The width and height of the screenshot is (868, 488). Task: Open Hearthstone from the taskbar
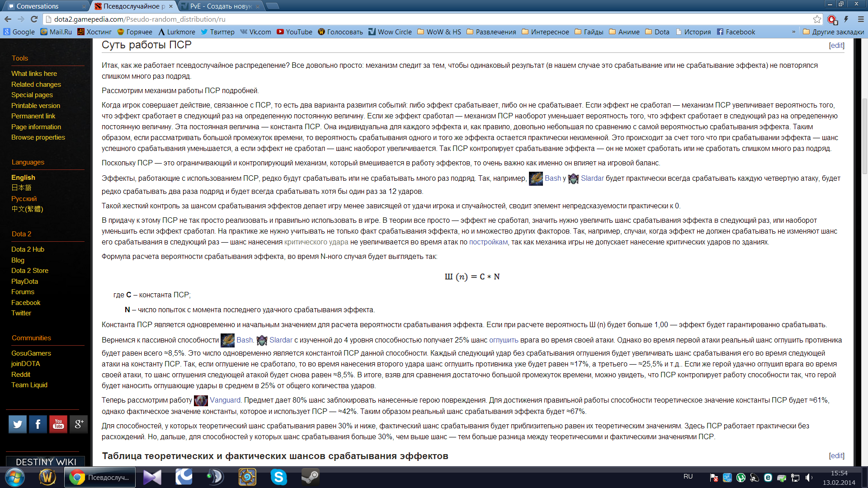247,477
